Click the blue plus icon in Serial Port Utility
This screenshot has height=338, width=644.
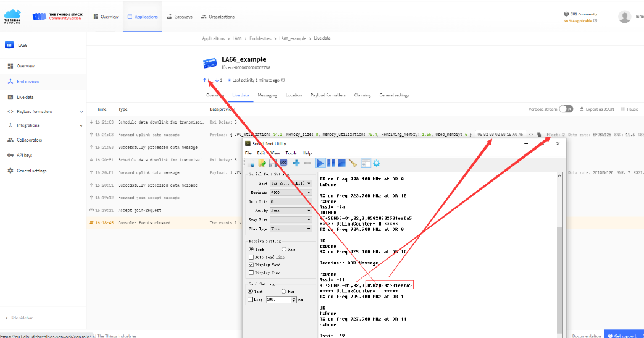[296, 163]
